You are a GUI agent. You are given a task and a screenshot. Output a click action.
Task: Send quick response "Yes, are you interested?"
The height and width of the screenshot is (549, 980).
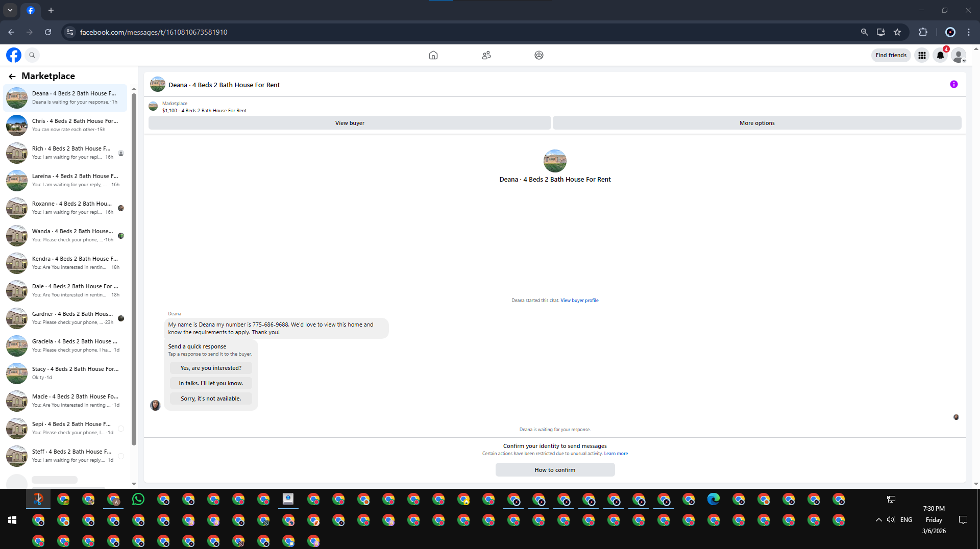click(x=211, y=368)
